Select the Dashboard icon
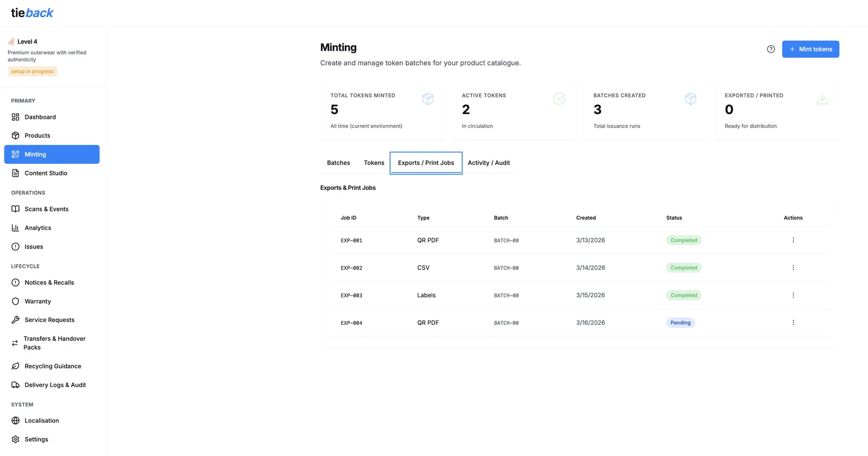The width and height of the screenshot is (868, 456). [15, 116]
